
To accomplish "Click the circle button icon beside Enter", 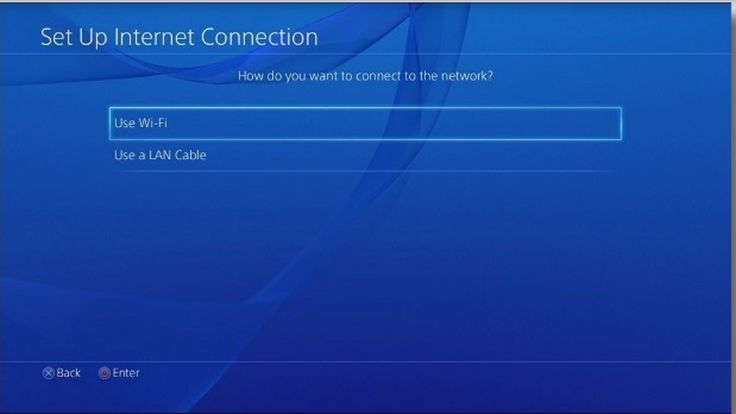I will click(x=104, y=373).
